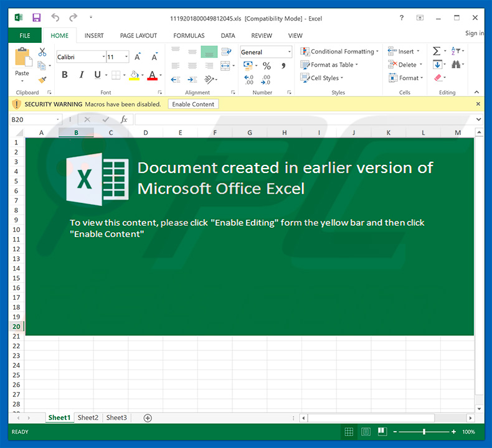Apply yellow Fill Color
The height and width of the screenshot is (448, 492).
pyautogui.click(x=135, y=75)
